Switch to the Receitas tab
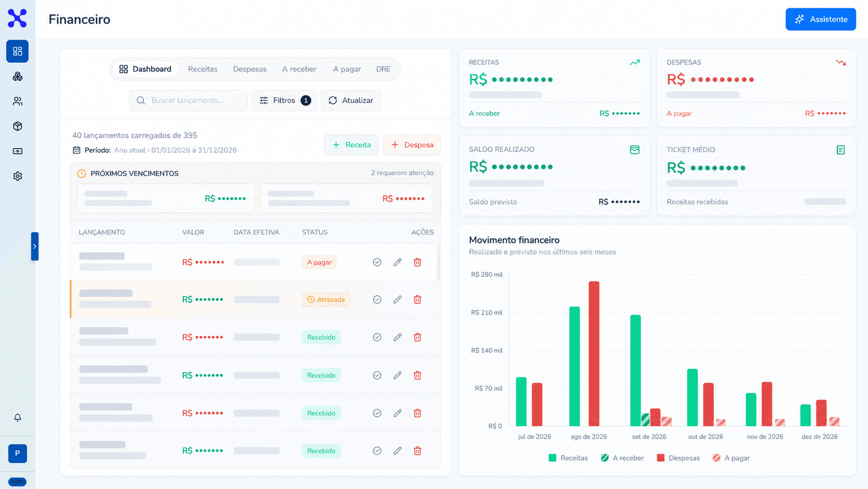 coord(202,69)
